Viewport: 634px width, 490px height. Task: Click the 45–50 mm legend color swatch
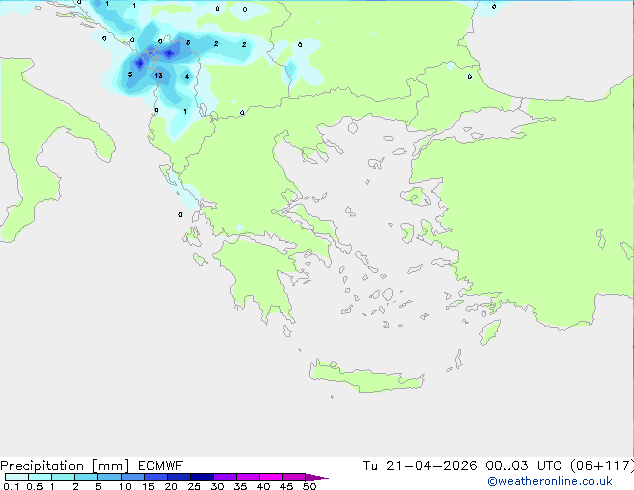pos(294,477)
